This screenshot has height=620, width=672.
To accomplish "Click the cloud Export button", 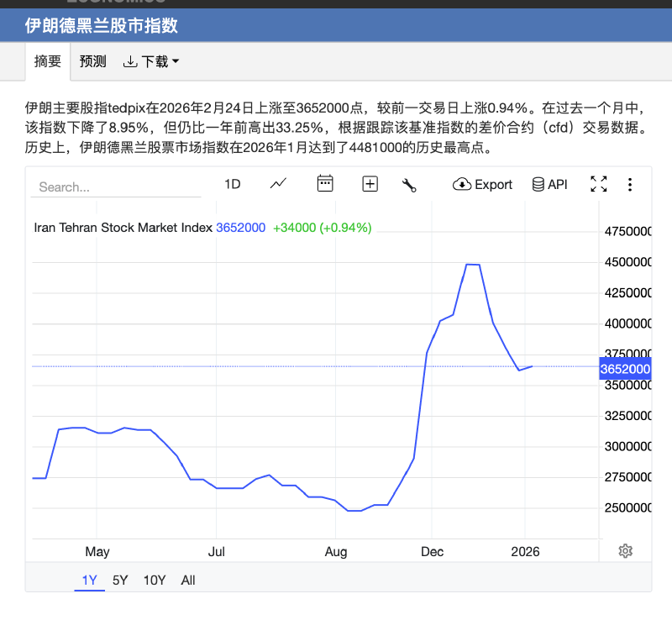I will (482, 184).
